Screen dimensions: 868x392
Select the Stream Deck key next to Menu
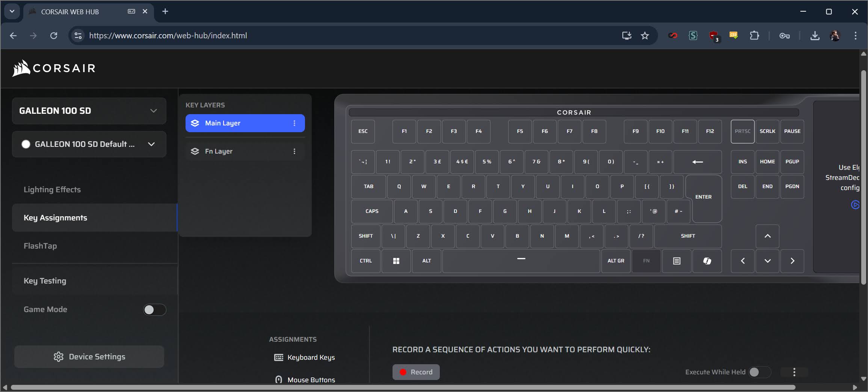(x=707, y=261)
